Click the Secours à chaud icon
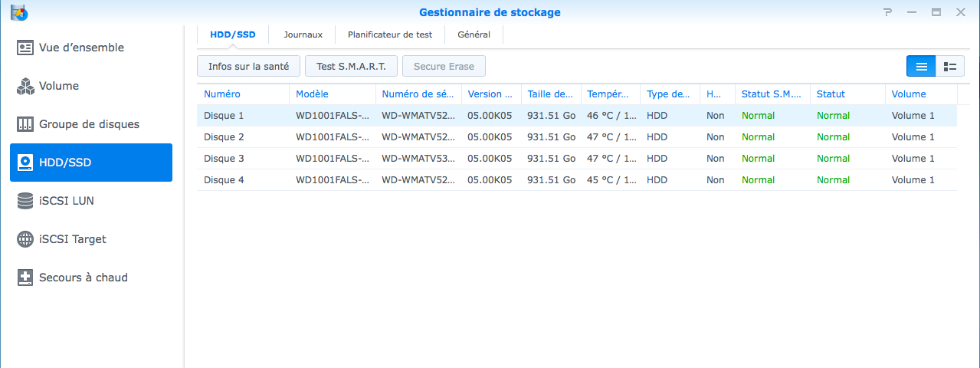Screen dimensions: 980x368 coord(25,278)
